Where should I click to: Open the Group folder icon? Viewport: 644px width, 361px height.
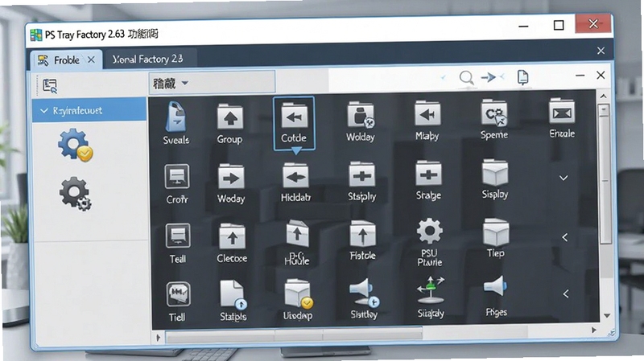click(x=230, y=117)
